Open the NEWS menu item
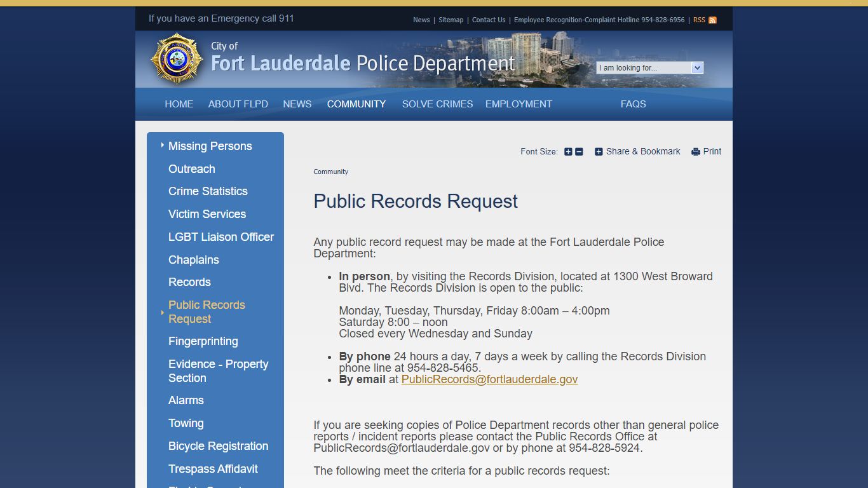This screenshot has width=868, height=488. [x=297, y=104]
